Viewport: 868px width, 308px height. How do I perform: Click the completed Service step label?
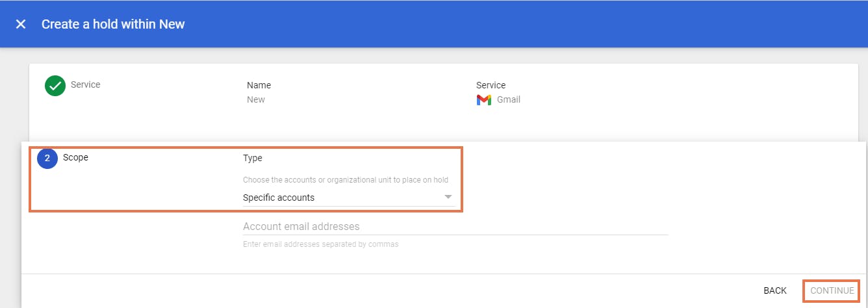[x=85, y=84]
